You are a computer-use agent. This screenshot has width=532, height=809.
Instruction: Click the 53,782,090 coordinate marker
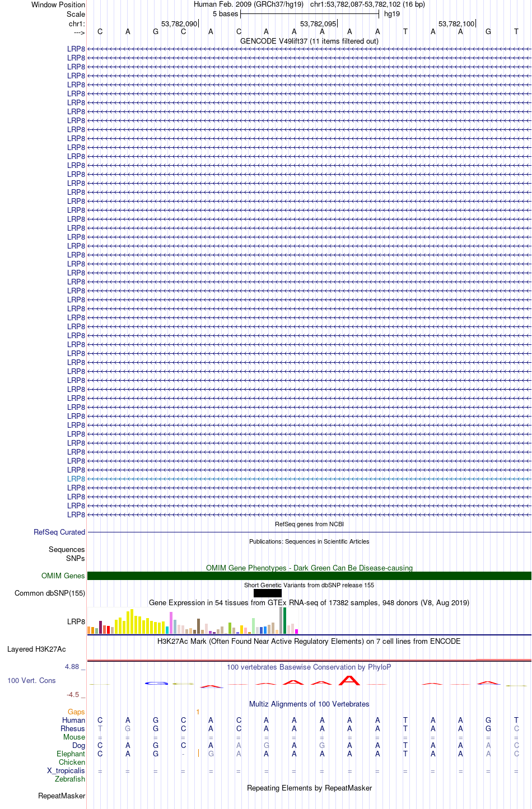point(179,24)
